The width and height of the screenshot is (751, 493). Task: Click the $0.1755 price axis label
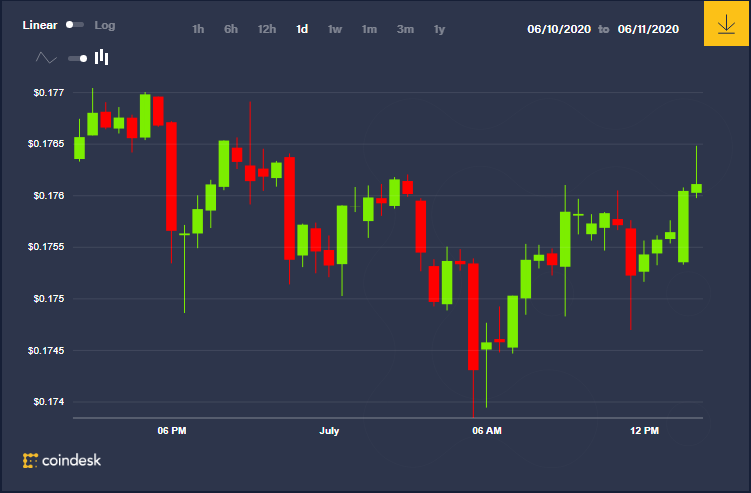pos(46,247)
